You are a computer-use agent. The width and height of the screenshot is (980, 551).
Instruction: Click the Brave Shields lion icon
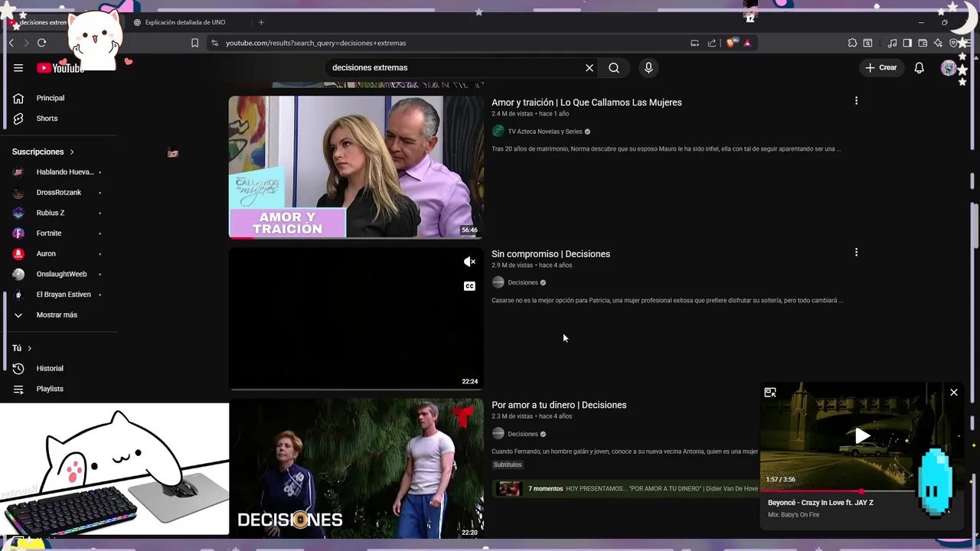click(x=731, y=43)
